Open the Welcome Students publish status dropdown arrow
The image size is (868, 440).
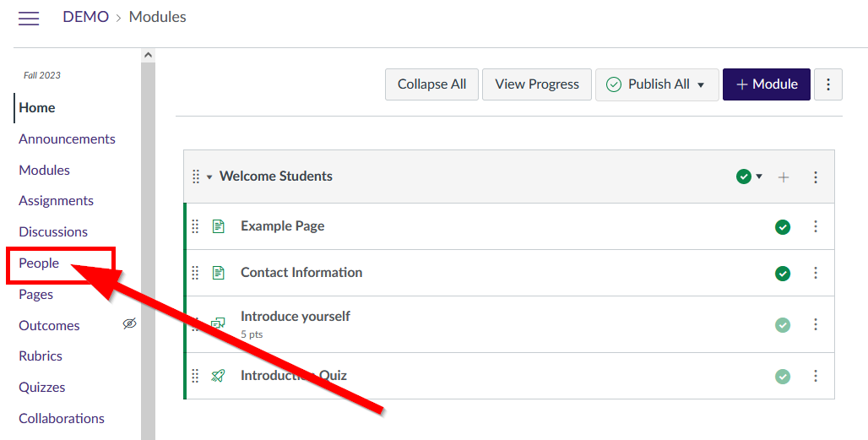coord(759,177)
